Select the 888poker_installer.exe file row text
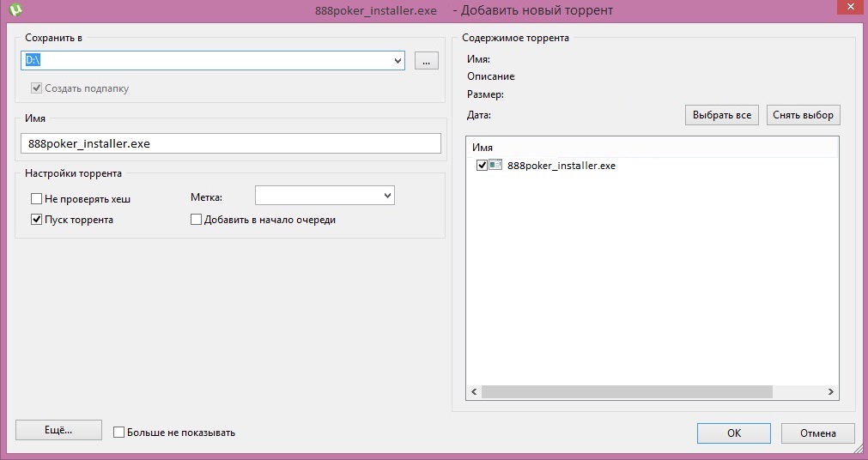 (x=561, y=166)
